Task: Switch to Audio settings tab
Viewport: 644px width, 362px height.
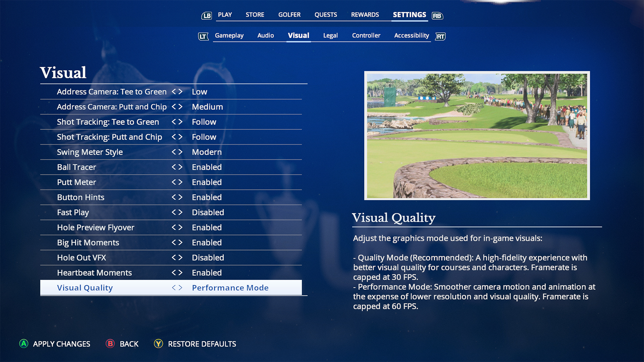Action: (266, 35)
